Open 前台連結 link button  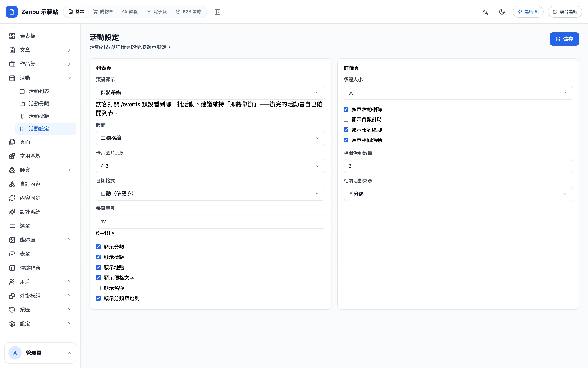point(565,12)
